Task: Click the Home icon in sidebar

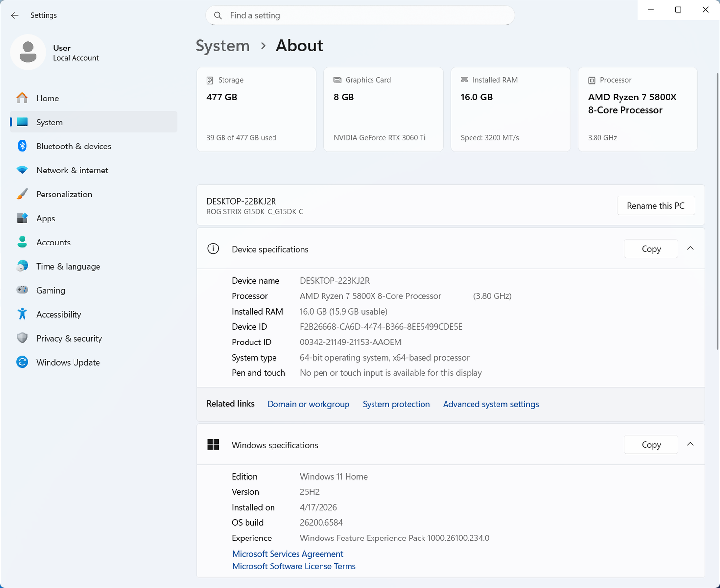Action: (22, 98)
